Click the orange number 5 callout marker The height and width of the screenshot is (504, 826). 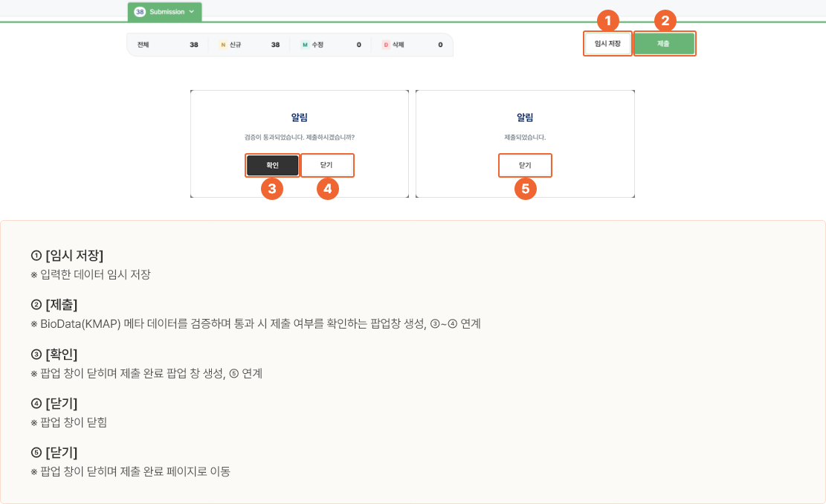[525, 189]
